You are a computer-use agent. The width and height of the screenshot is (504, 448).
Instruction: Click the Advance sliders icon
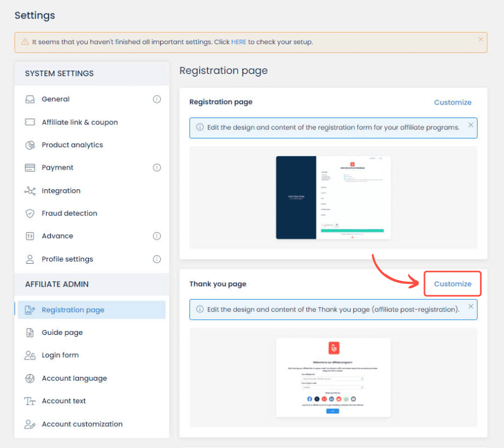pos(30,236)
